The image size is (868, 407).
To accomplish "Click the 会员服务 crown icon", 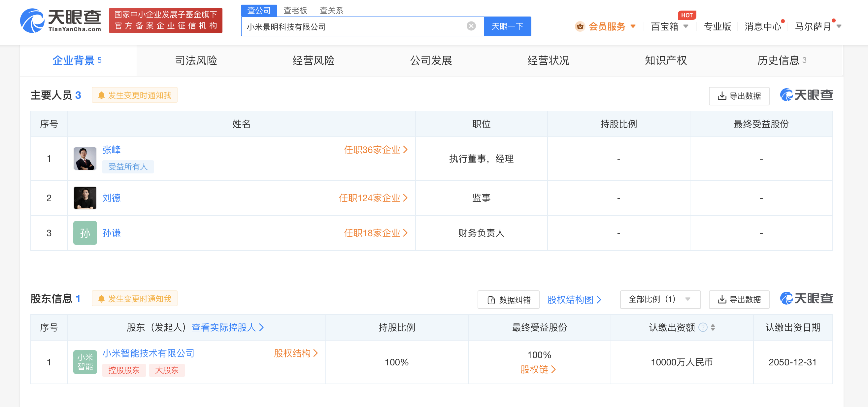I will click(x=580, y=26).
